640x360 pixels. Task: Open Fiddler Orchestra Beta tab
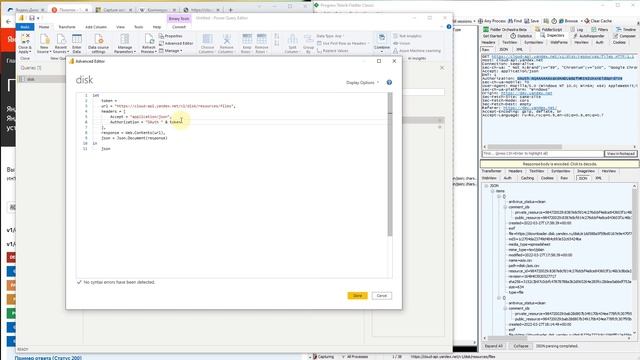pyautogui.click(x=505, y=30)
